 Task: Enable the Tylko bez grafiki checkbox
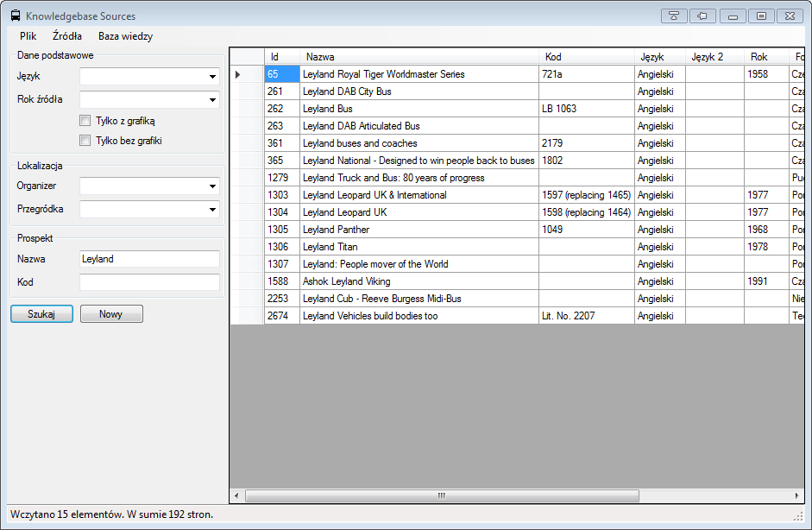[85, 141]
